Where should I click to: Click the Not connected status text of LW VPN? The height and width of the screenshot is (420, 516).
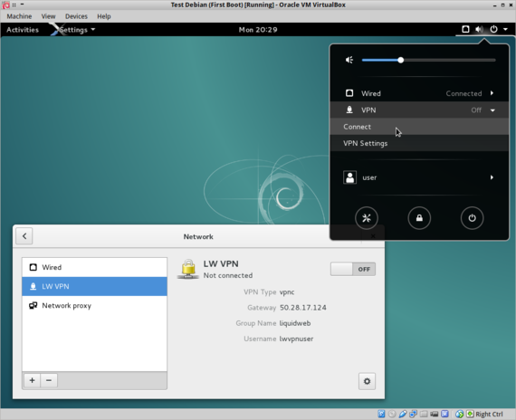pyautogui.click(x=228, y=275)
